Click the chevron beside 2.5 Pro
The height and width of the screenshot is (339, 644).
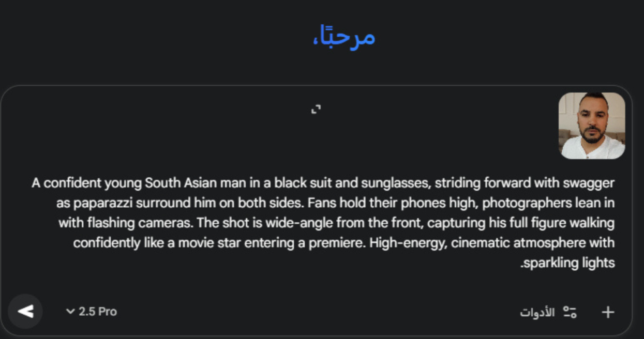[70, 312]
